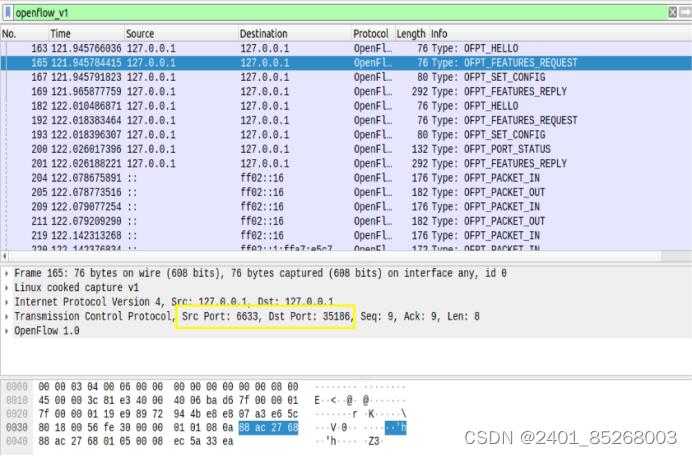This screenshot has height=456, width=692.
Task: Select packet 204 OFPT_PACKET_IN
Action: [346, 178]
